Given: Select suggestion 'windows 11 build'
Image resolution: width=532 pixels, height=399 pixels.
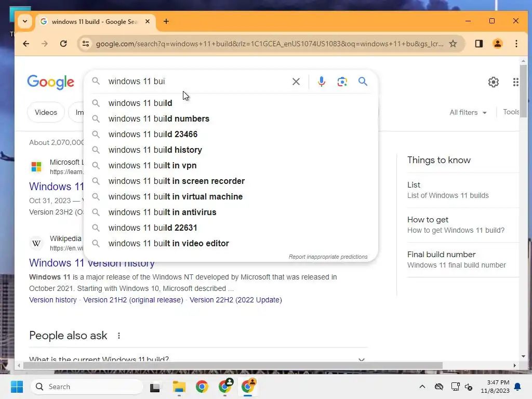Looking at the screenshot, I should 231,103.
